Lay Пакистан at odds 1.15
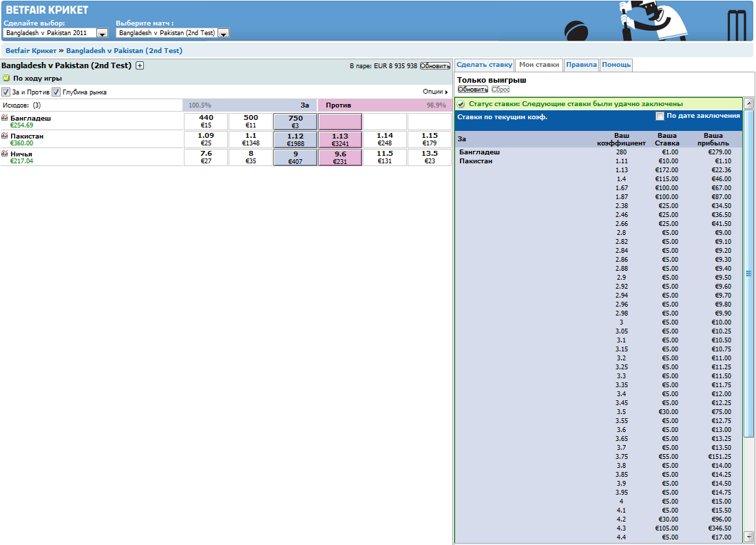Viewport: 756px width, 545px height. pyautogui.click(x=430, y=139)
